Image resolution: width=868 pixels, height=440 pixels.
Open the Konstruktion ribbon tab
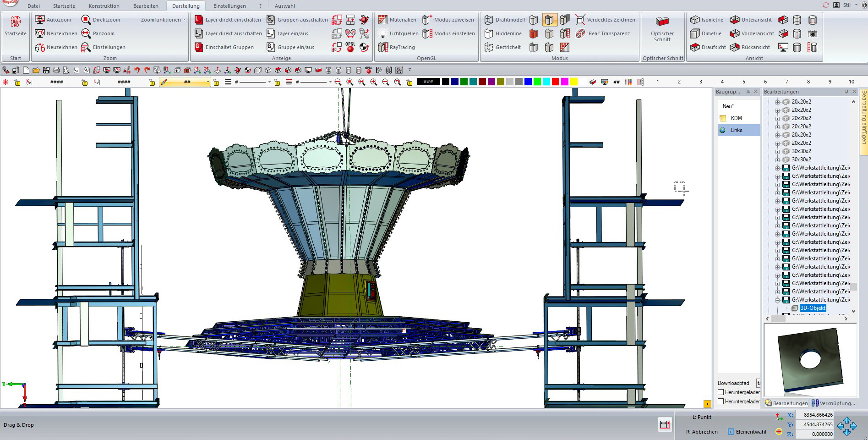point(104,6)
